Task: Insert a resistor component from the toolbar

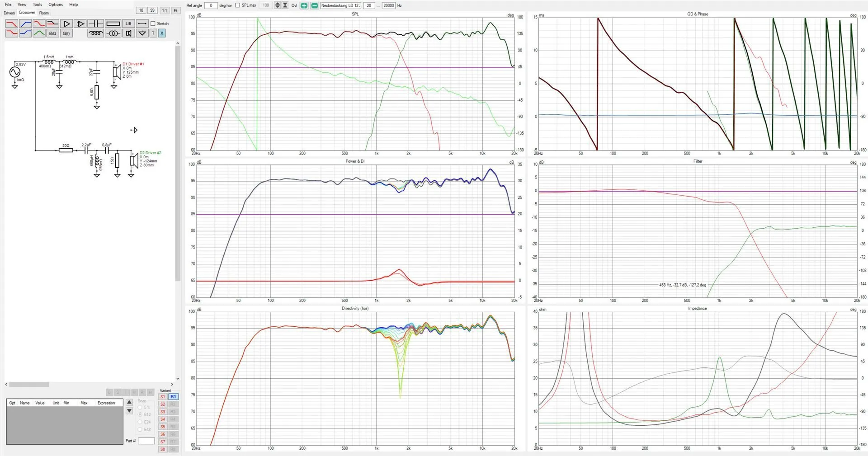Action: click(x=113, y=24)
